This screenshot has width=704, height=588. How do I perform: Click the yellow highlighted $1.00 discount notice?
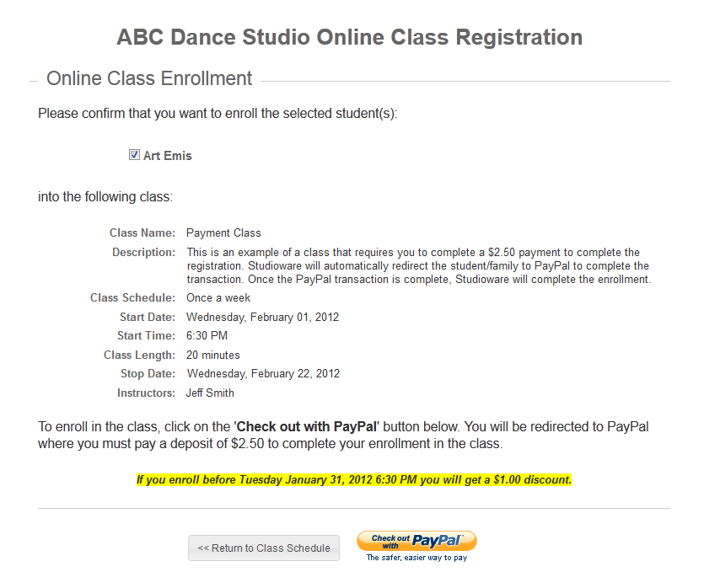click(354, 480)
